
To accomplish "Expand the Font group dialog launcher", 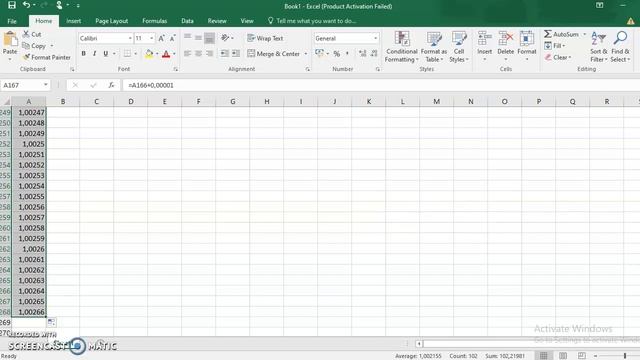I will [x=176, y=69].
